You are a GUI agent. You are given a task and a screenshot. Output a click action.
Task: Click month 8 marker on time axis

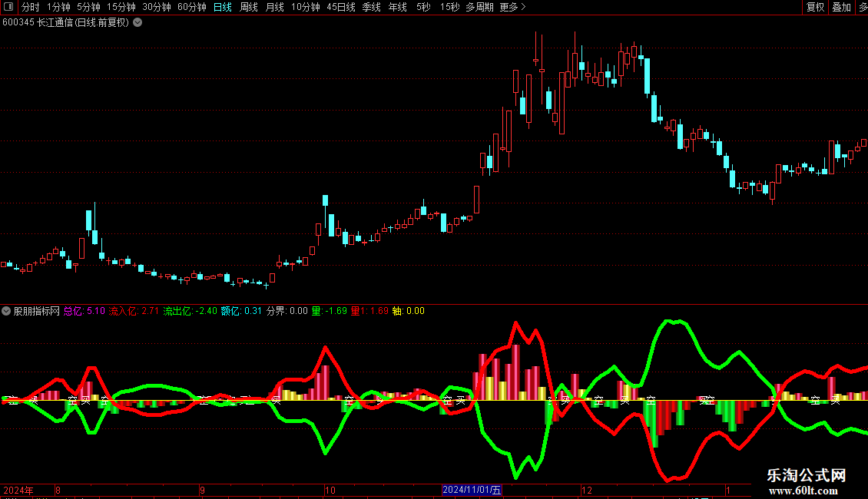point(58,490)
